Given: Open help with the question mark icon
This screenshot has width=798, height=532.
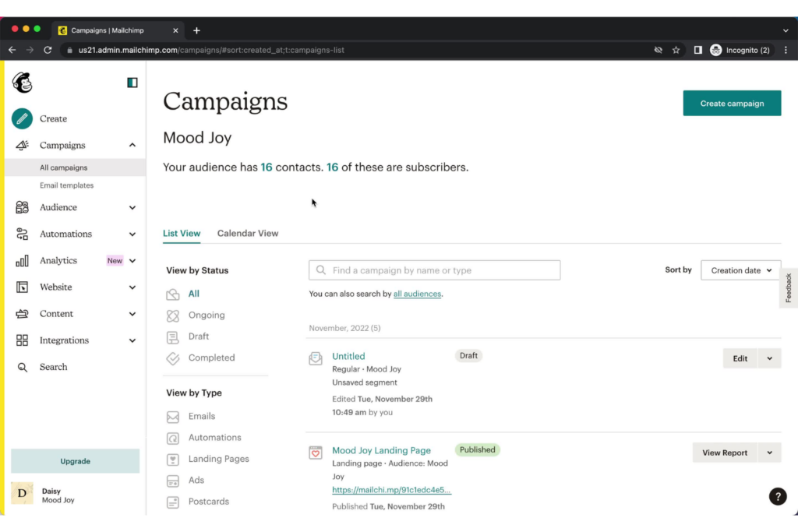Looking at the screenshot, I should tap(778, 496).
